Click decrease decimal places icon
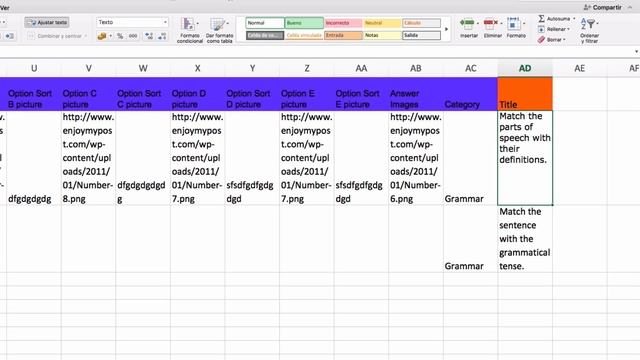Image resolution: width=640 pixels, height=360 pixels. point(162,36)
